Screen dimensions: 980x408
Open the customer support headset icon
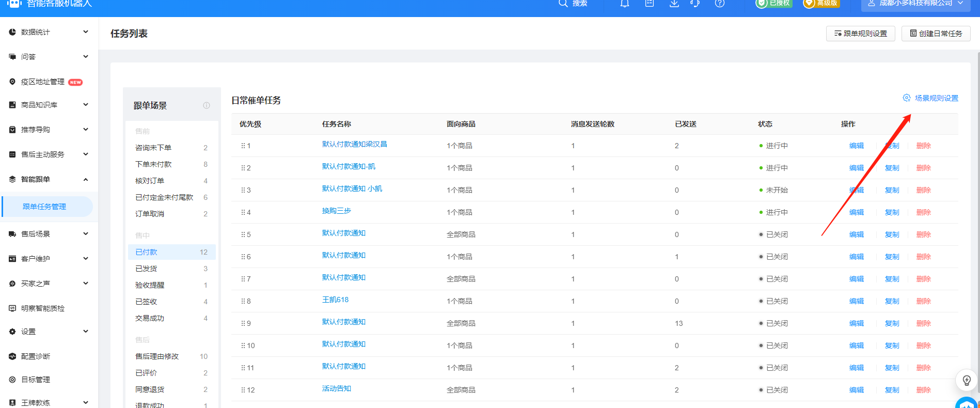tap(695, 3)
